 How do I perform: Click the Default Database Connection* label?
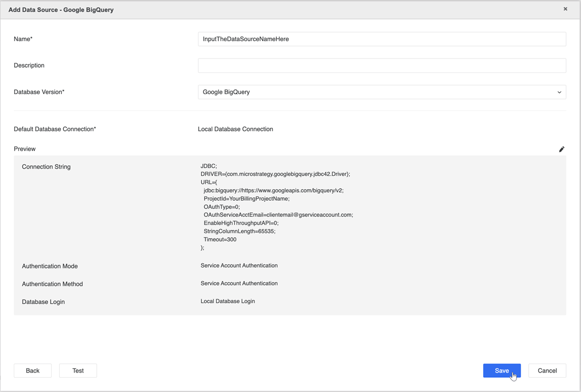point(55,129)
